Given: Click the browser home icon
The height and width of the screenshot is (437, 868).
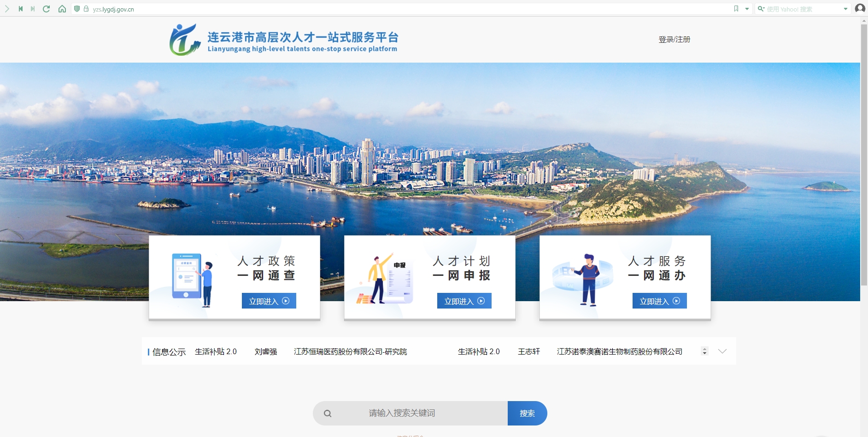Looking at the screenshot, I should [63, 8].
